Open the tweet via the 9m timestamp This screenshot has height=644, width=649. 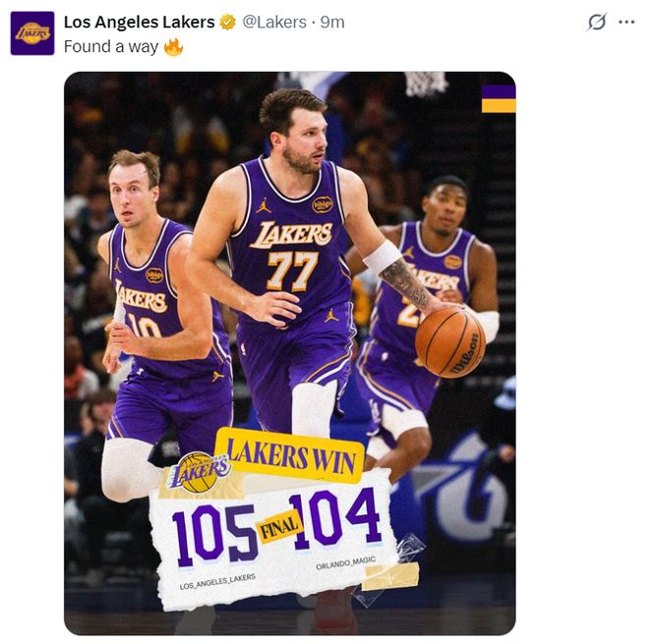click(333, 22)
